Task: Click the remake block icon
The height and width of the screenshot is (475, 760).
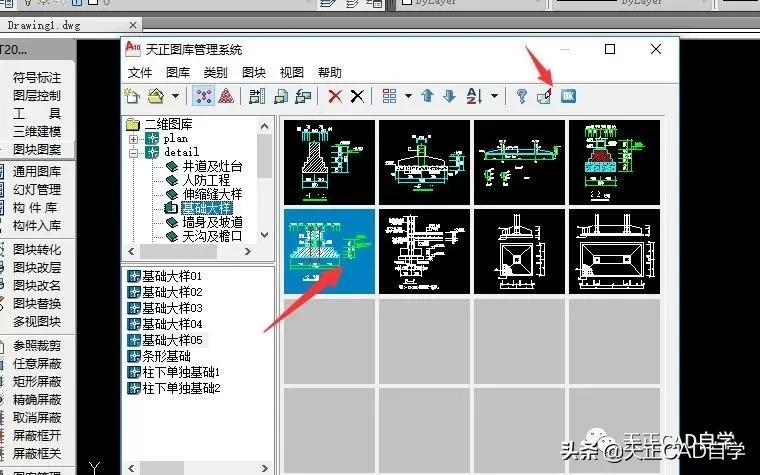Action: coord(303,96)
